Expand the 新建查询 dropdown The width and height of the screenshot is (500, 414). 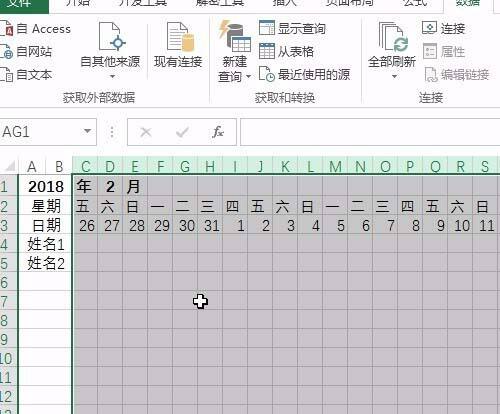248,77
